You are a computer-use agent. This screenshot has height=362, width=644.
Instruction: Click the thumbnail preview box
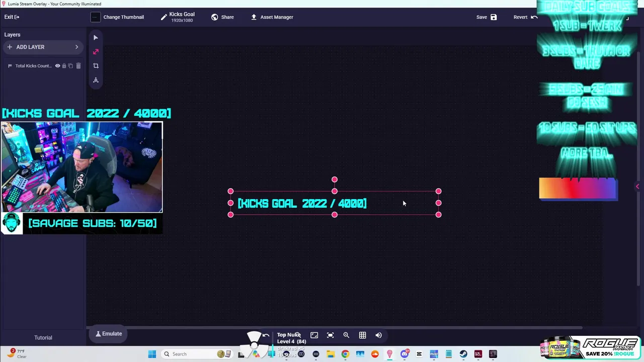click(x=95, y=17)
